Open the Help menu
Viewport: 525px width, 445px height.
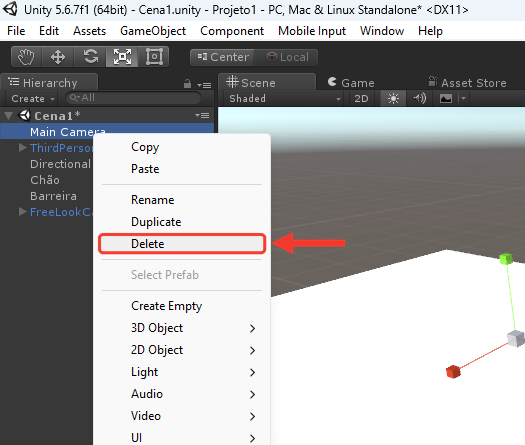[x=430, y=31]
